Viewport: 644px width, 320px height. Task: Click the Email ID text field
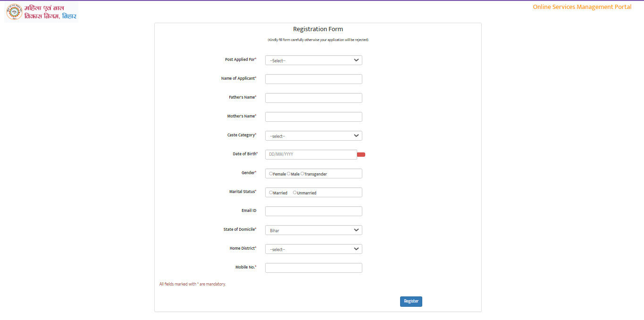coord(313,211)
